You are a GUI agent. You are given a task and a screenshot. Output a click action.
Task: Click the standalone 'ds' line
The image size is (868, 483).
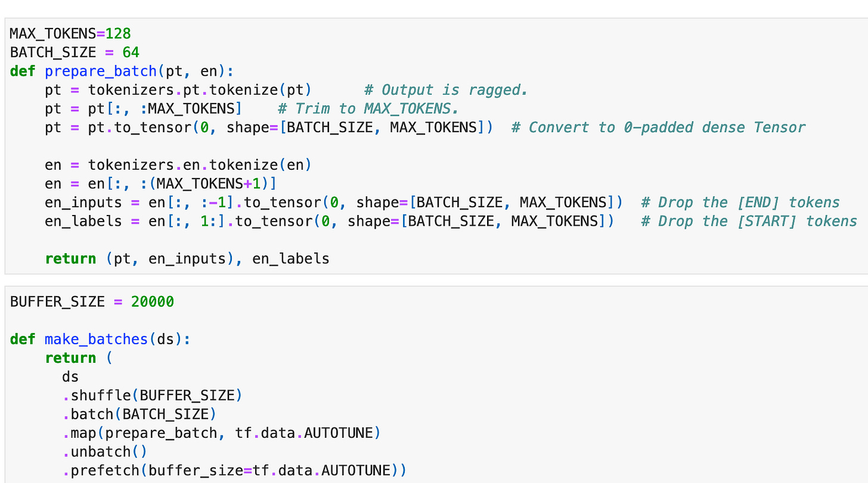tap(70, 377)
